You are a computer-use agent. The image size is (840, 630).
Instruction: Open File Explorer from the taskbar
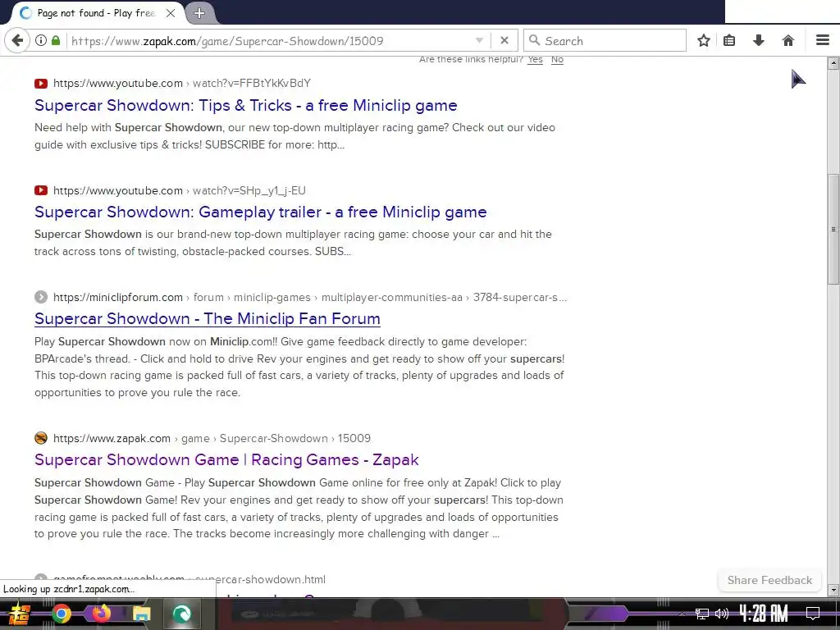click(x=141, y=614)
